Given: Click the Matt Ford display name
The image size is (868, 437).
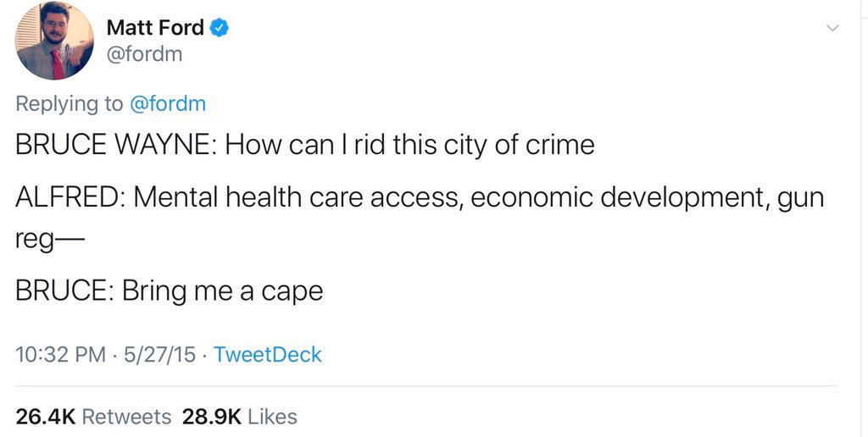Looking at the screenshot, I should coord(155,28).
